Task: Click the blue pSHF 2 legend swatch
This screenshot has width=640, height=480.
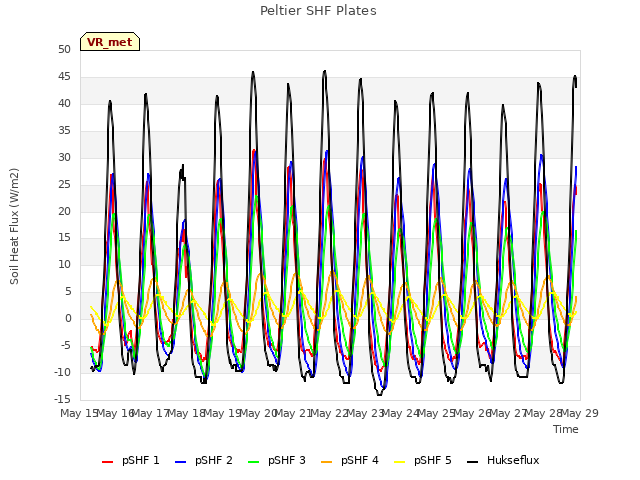Action: pyautogui.click(x=180, y=462)
